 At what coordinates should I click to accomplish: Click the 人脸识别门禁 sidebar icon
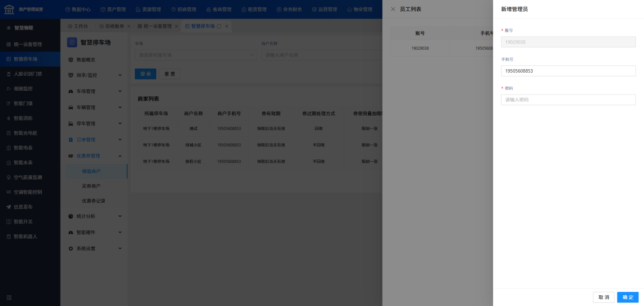point(9,74)
